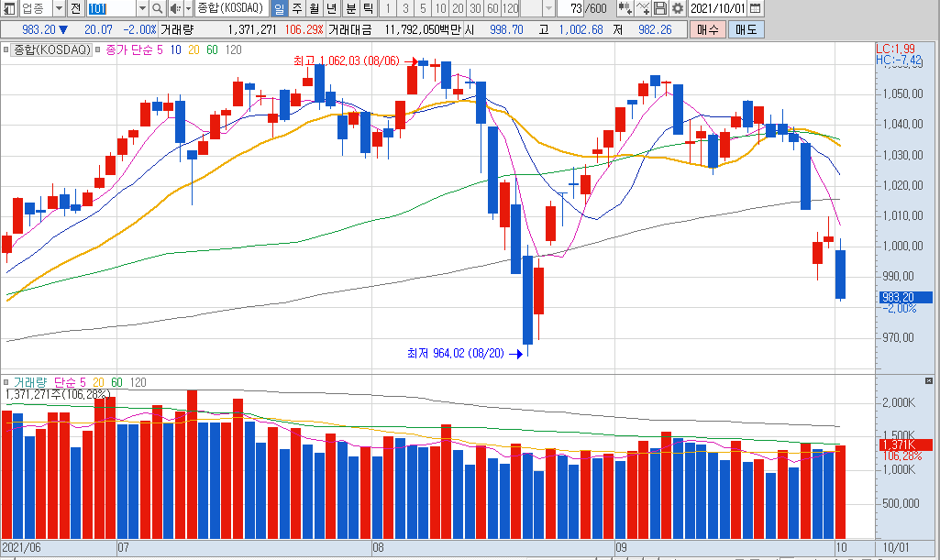Click the 1,002.68 high price value

click(581, 29)
